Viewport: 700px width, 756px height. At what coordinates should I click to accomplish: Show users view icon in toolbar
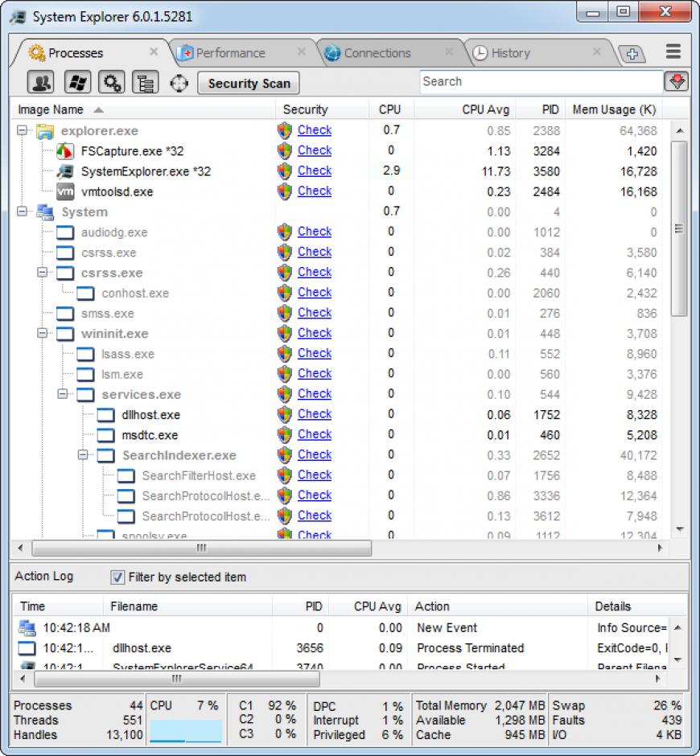40,83
